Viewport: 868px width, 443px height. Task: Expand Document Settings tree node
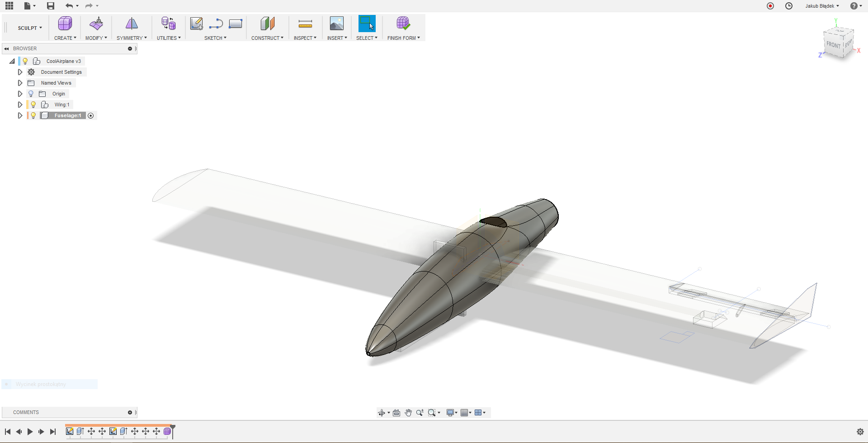pyautogui.click(x=20, y=72)
